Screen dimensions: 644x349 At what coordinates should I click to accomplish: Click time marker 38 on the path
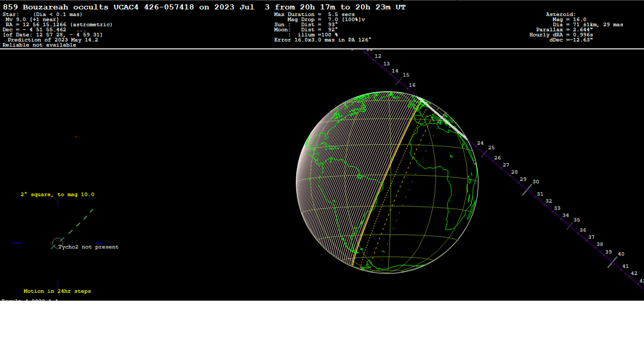(600, 244)
